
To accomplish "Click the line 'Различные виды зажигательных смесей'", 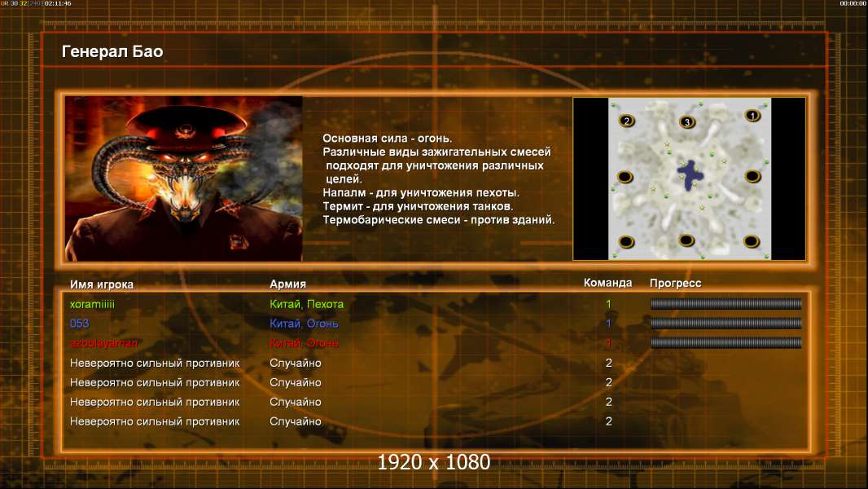I will click(x=436, y=152).
